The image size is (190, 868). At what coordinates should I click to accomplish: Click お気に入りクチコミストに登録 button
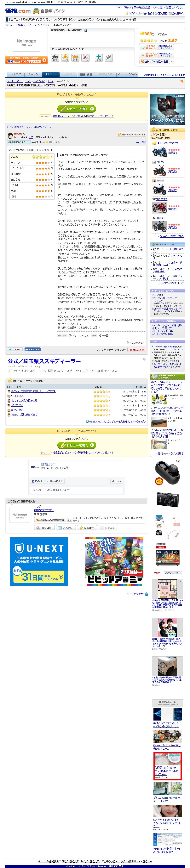[131, 134]
